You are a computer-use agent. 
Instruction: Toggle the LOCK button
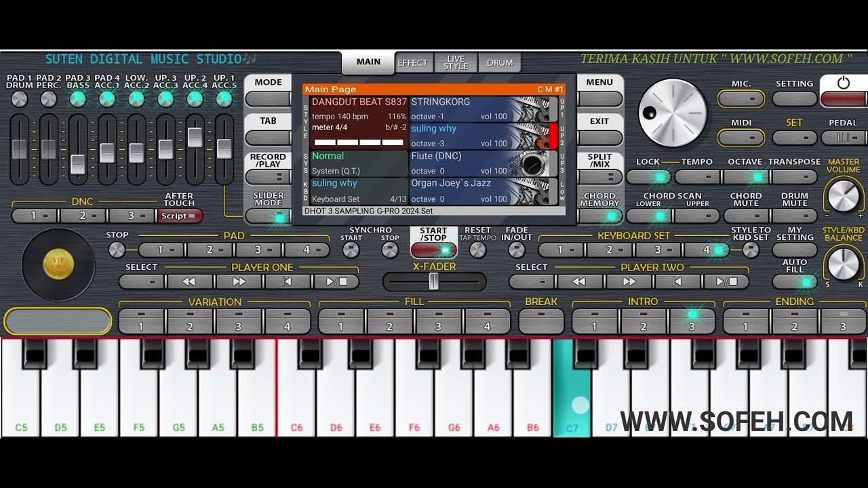[648, 178]
